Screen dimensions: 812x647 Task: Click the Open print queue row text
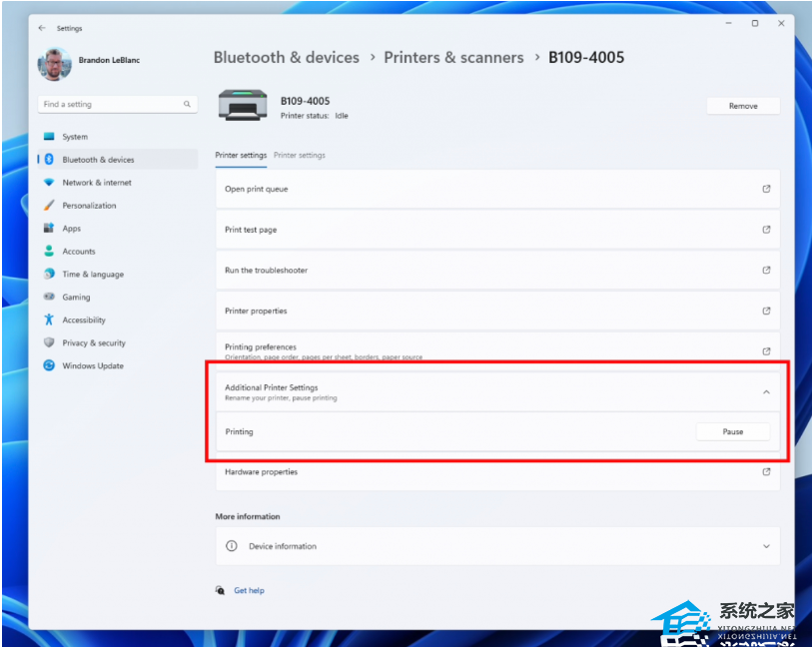coord(257,189)
